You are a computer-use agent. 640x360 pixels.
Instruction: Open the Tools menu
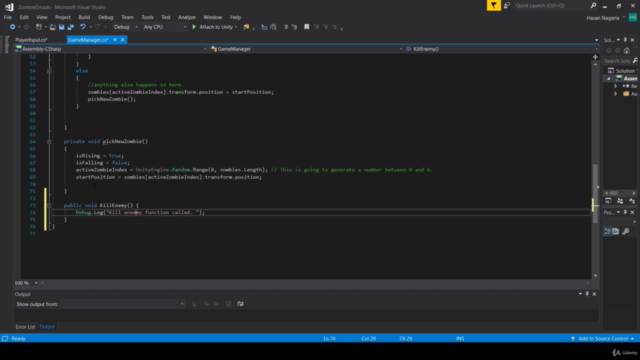coord(147,17)
